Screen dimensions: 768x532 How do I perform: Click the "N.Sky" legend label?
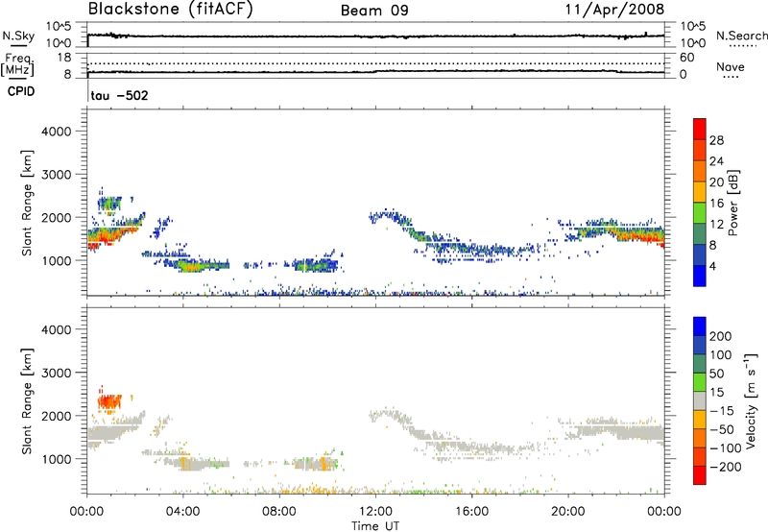click(18, 36)
